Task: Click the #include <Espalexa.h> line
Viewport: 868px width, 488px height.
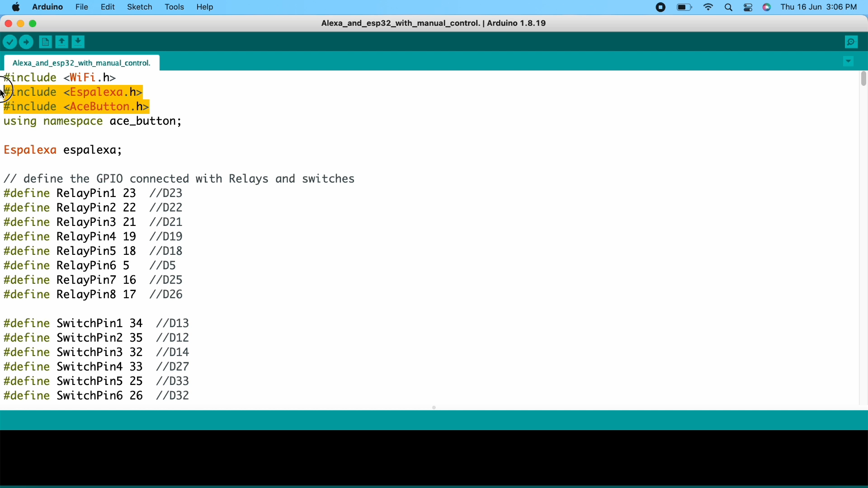Action: point(73,93)
